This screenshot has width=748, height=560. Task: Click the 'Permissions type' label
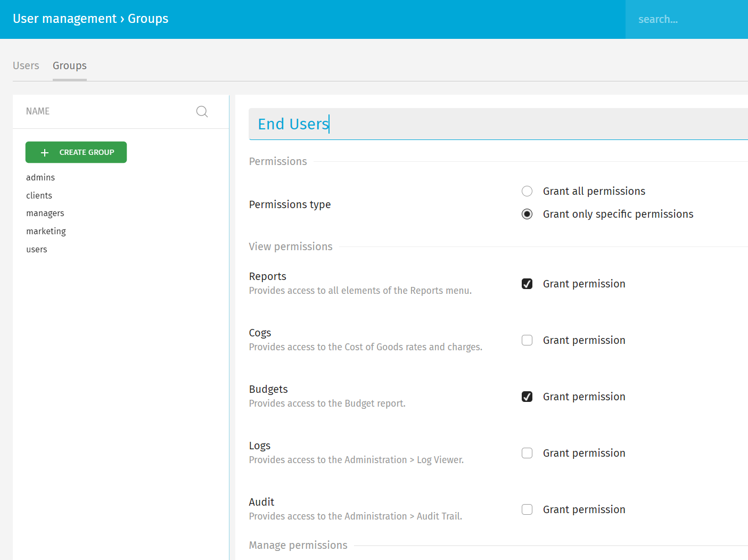pyautogui.click(x=290, y=204)
